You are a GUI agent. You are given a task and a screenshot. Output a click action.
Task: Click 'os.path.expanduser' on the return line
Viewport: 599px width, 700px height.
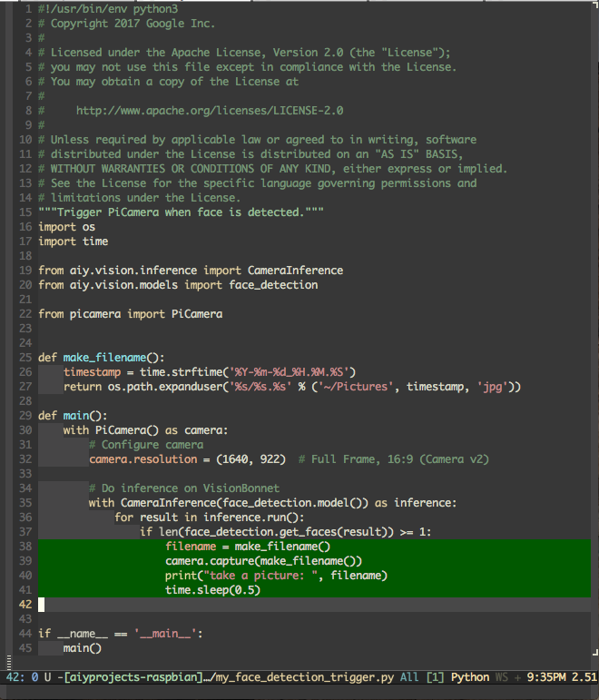click(164, 387)
